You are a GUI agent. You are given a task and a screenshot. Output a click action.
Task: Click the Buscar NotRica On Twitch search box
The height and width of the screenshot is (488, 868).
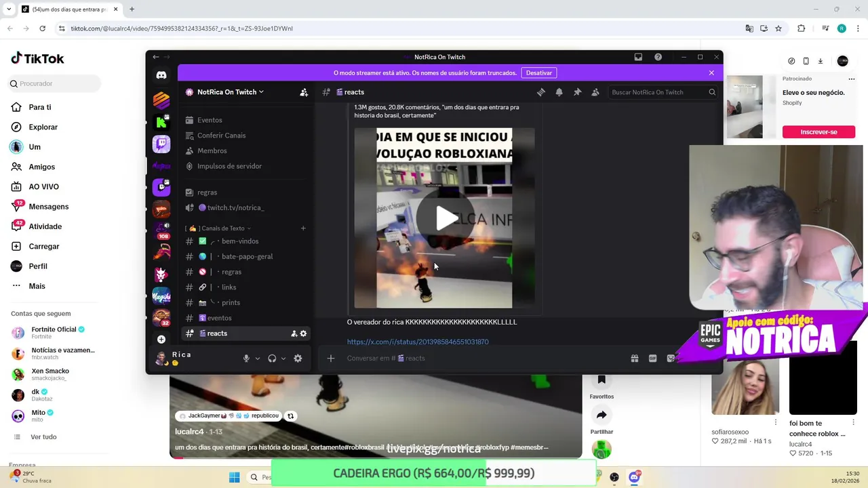[x=663, y=92]
